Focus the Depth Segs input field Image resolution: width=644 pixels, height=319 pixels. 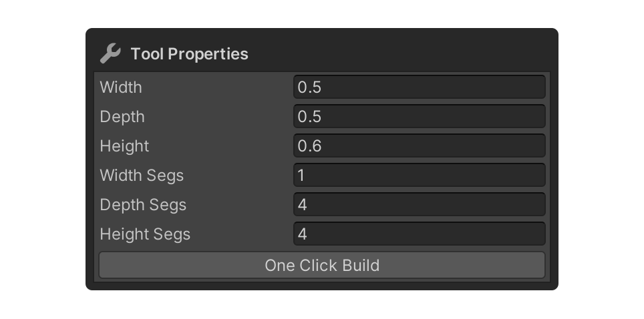pyautogui.click(x=419, y=205)
